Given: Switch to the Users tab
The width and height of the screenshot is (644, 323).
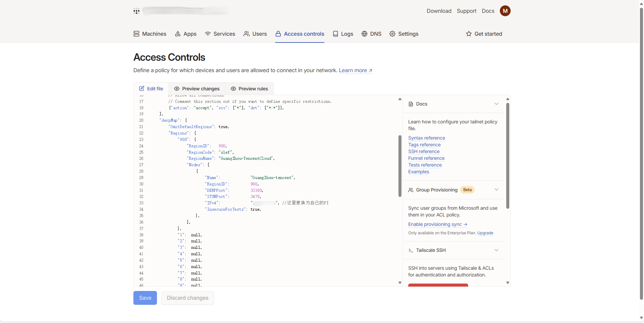Looking at the screenshot, I should point(255,34).
